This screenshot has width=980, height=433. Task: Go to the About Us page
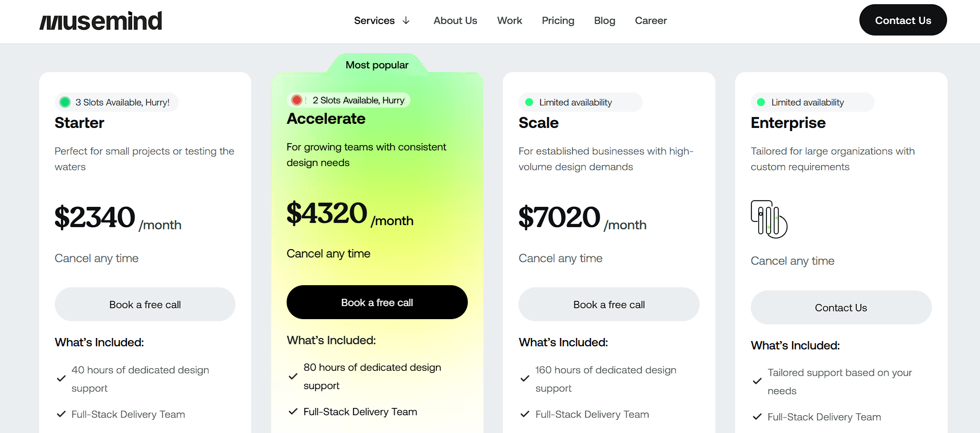pyautogui.click(x=455, y=21)
